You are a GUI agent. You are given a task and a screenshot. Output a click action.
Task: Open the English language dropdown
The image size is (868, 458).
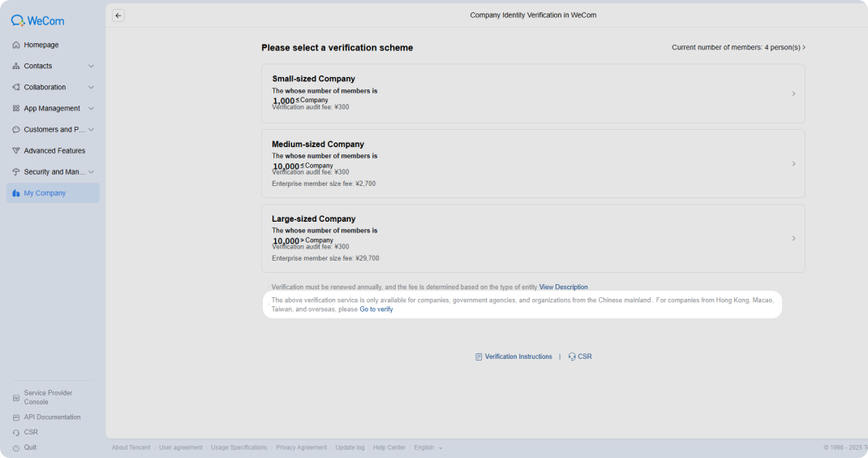428,447
